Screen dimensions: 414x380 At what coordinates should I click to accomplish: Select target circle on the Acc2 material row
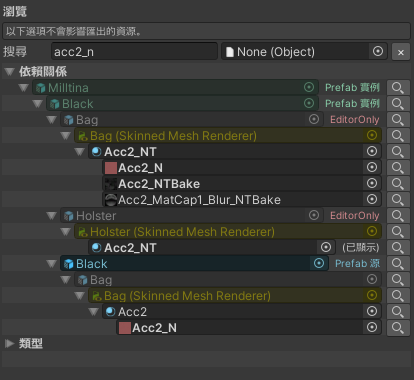click(372, 311)
